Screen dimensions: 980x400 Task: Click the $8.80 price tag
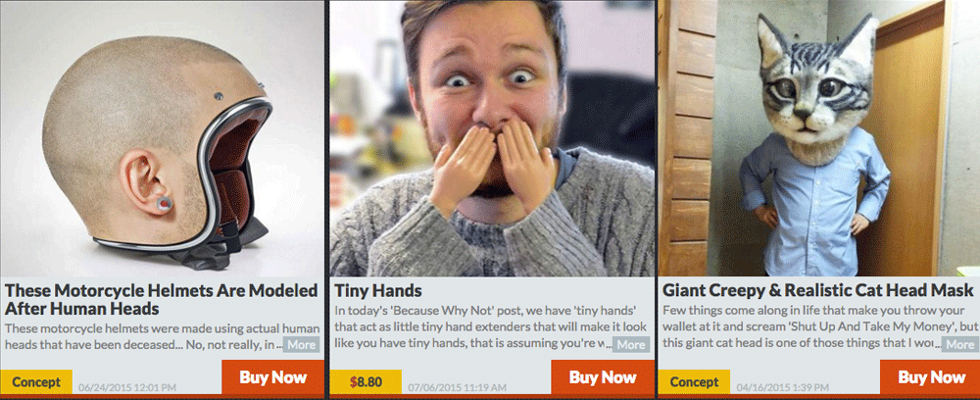pos(366,382)
